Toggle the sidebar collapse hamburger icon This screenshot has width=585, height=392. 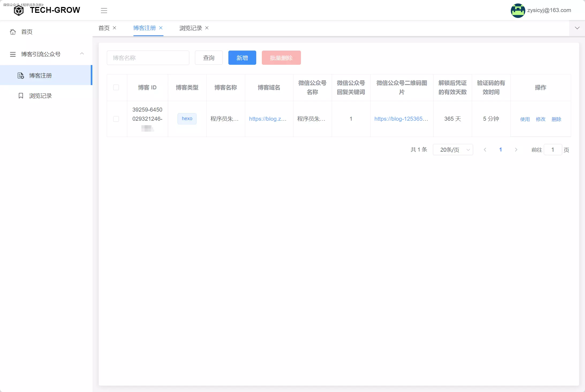point(104,10)
